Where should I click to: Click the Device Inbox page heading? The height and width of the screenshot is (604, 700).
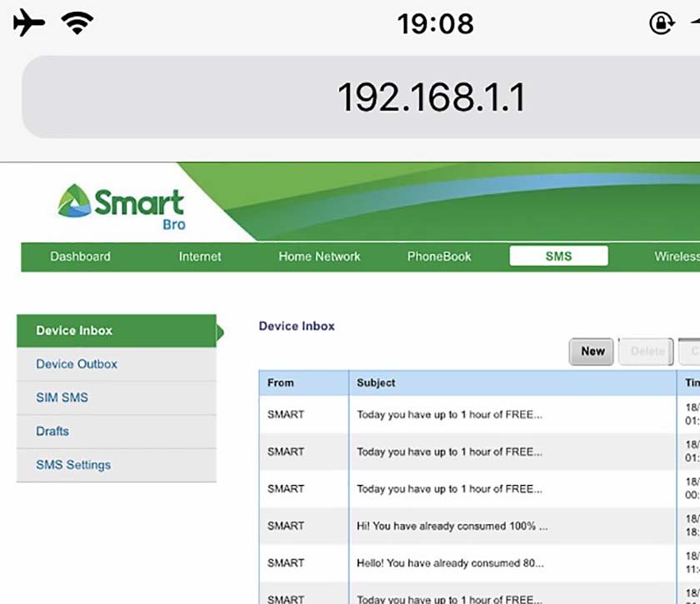point(297,327)
